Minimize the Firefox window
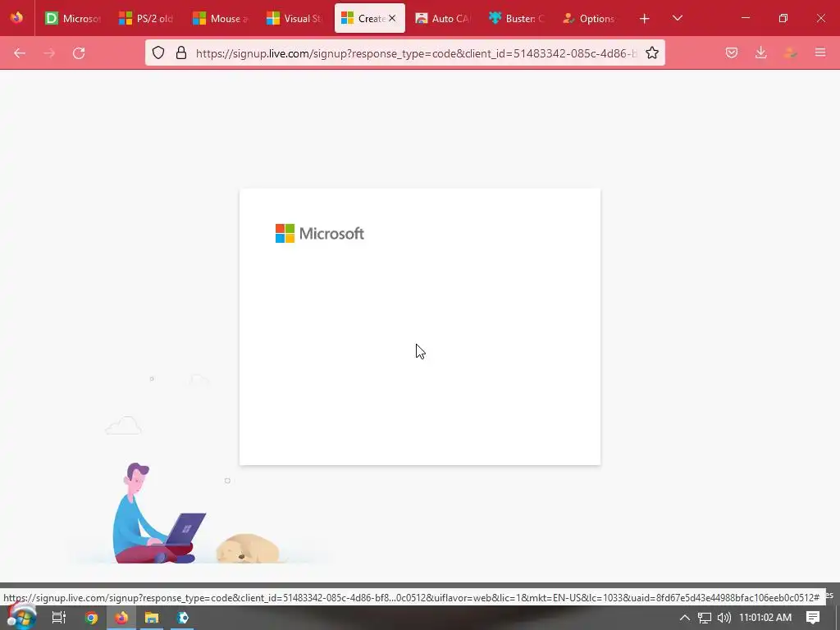840x630 pixels. 746,18
